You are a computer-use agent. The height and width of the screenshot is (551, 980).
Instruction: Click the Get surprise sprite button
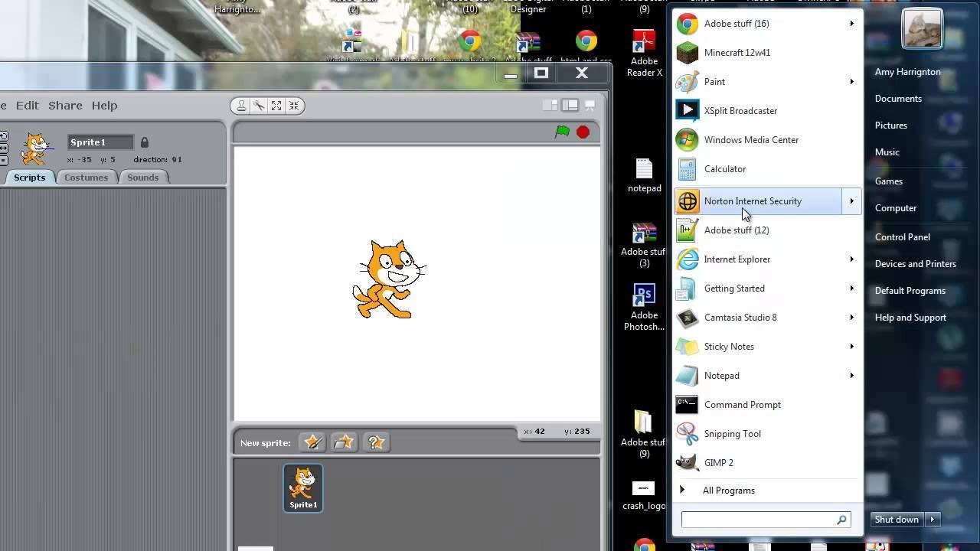(375, 442)
